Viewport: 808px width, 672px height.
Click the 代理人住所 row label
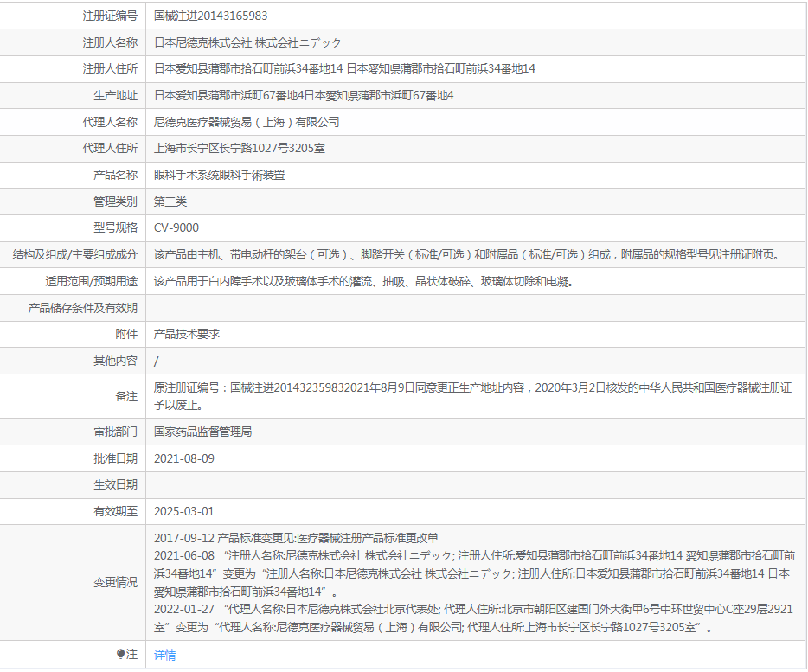[110, 149]
